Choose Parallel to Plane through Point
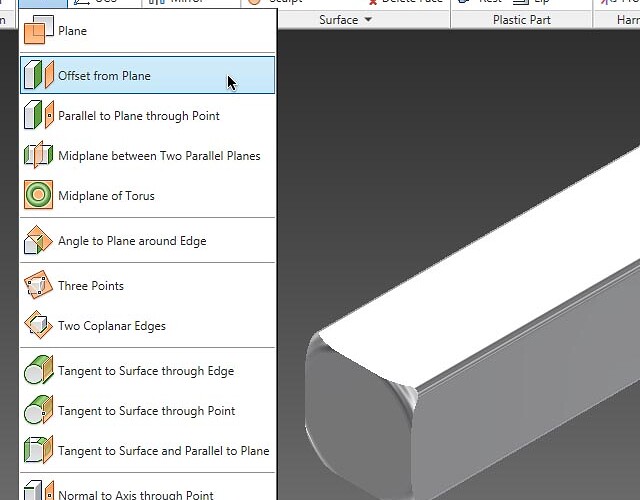 (x=139, y=116)
